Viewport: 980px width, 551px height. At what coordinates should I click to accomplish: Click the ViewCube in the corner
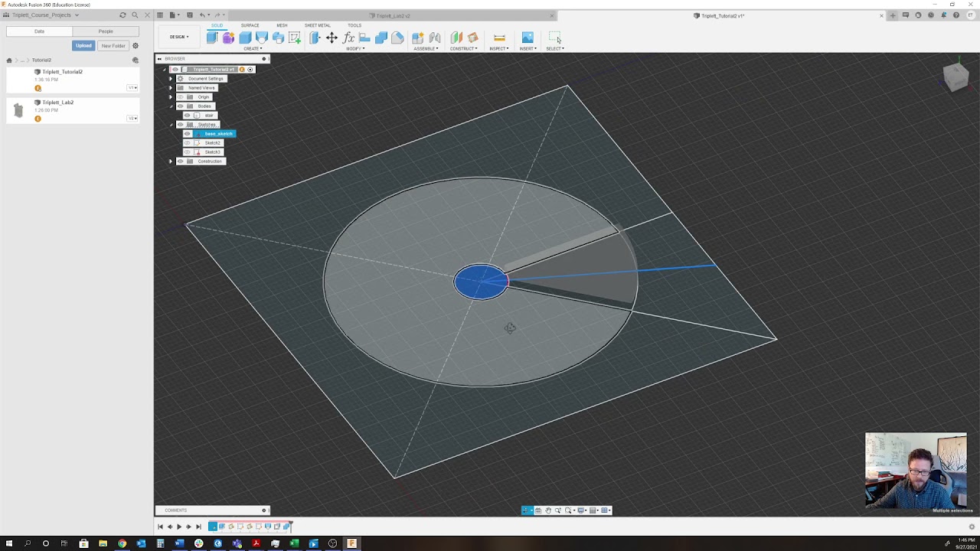pos(956,76)
